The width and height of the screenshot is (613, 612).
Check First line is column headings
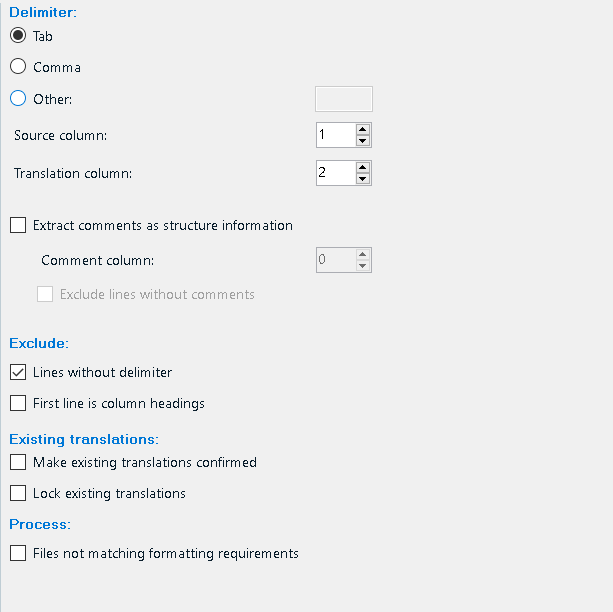18,404
